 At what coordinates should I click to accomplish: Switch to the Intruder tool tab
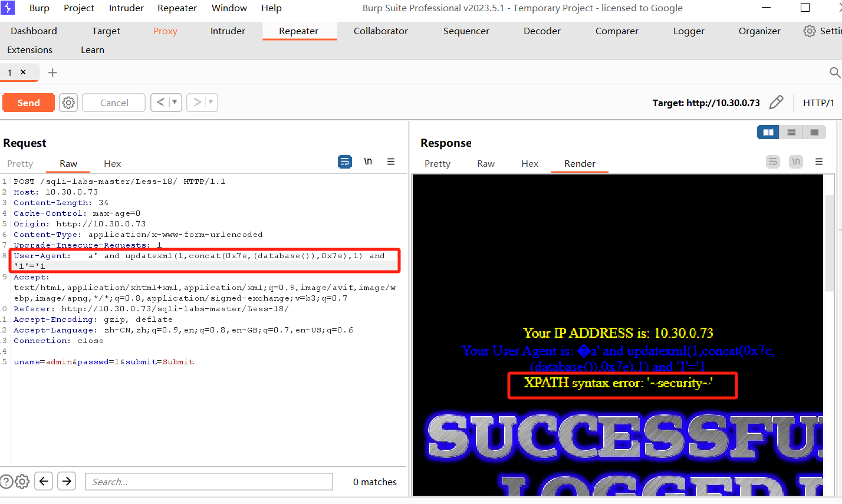pos(228,31)
